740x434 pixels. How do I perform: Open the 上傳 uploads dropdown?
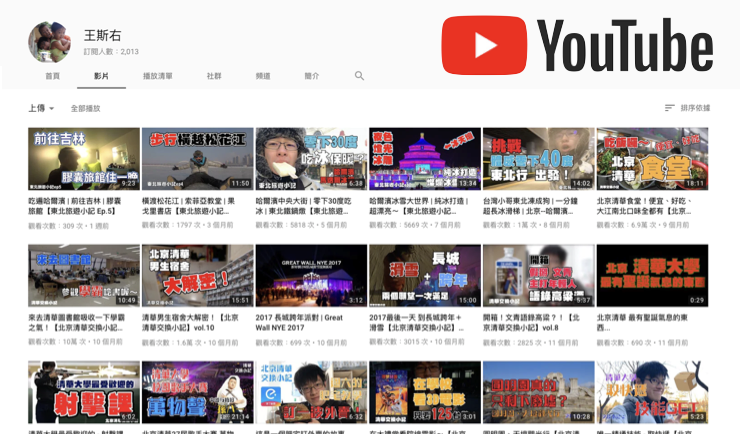[41, 108]
